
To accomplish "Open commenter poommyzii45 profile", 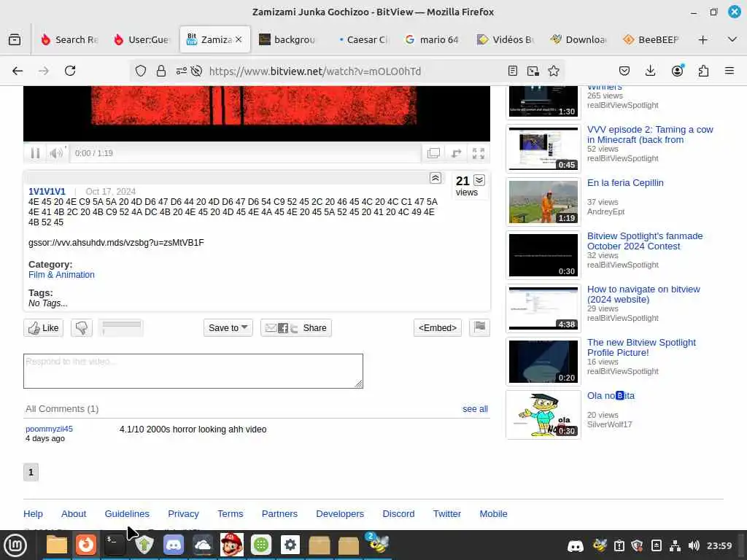I will pos(49,429).
